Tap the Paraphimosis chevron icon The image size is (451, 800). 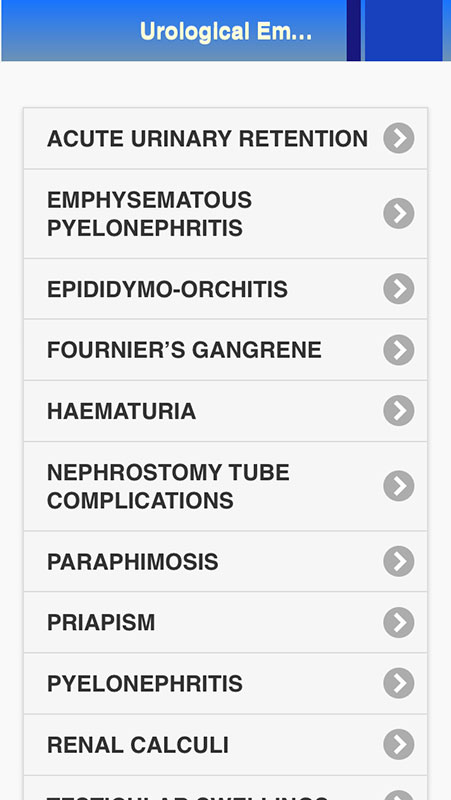(398, 561)
